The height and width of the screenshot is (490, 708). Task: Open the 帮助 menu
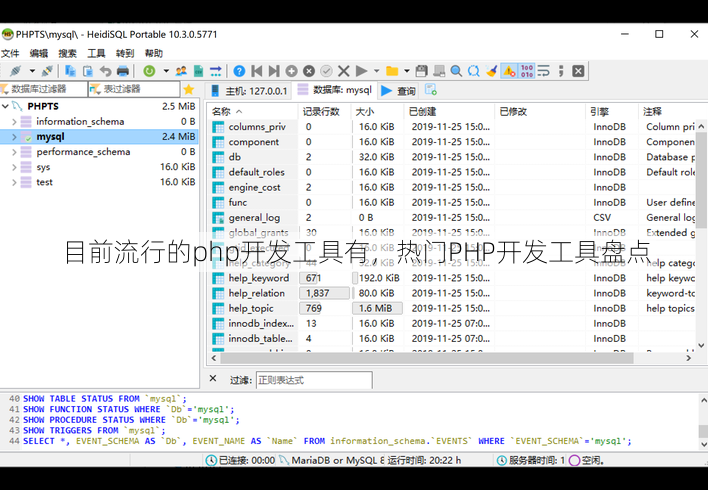[154, 54]
